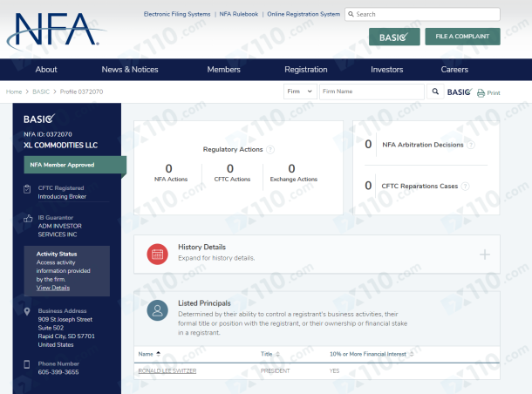This screenshot has width=532, height=394.
Task: Open the Firm type dropdown
Action: 300,92
